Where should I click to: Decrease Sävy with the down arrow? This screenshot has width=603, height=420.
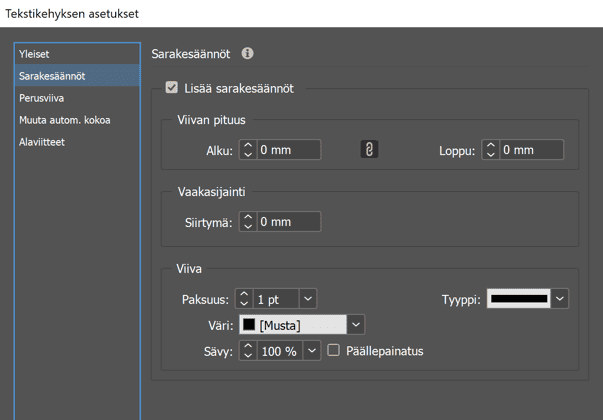tap(248, 355)
